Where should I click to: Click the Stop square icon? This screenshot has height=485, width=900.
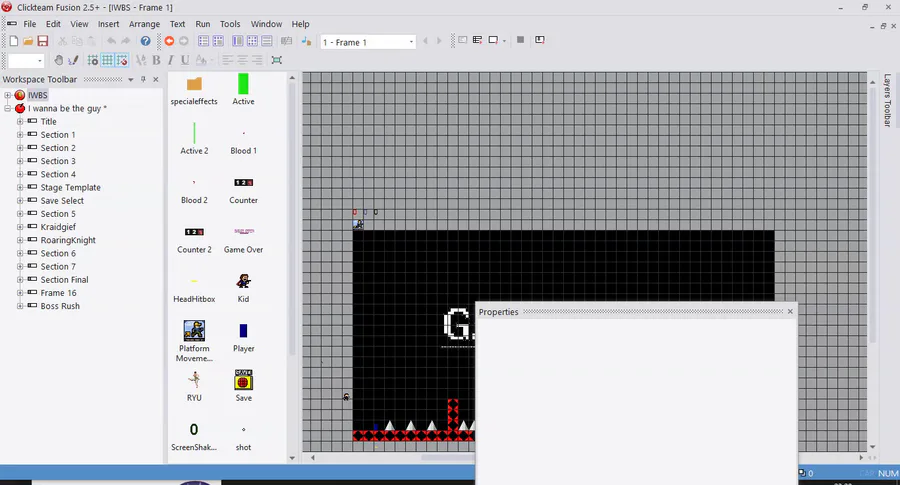point(521,40)
